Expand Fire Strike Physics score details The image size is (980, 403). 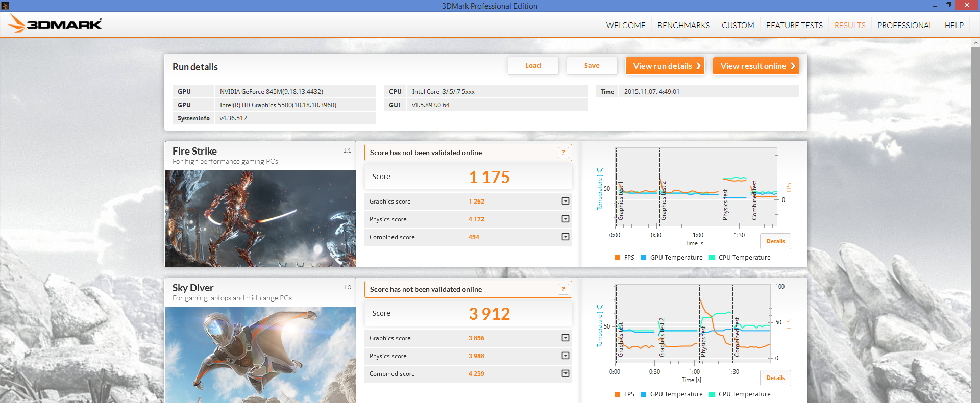565,219
